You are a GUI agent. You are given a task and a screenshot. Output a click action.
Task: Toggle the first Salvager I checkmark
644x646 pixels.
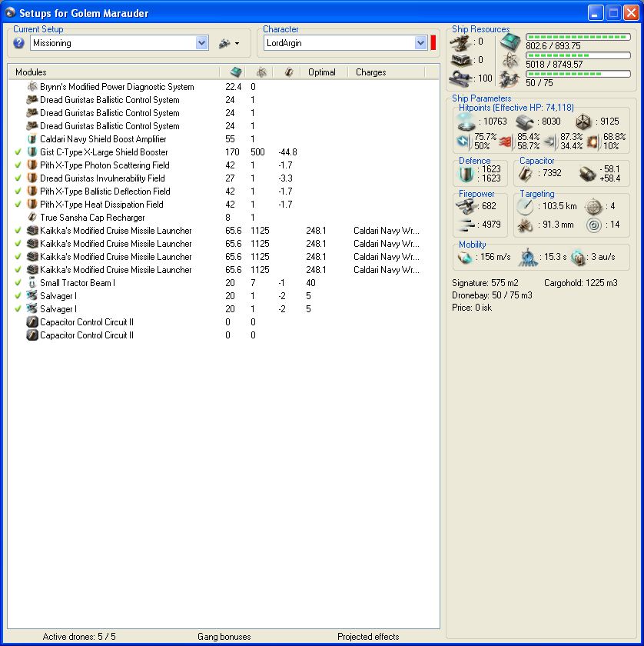tap(18, 296)
